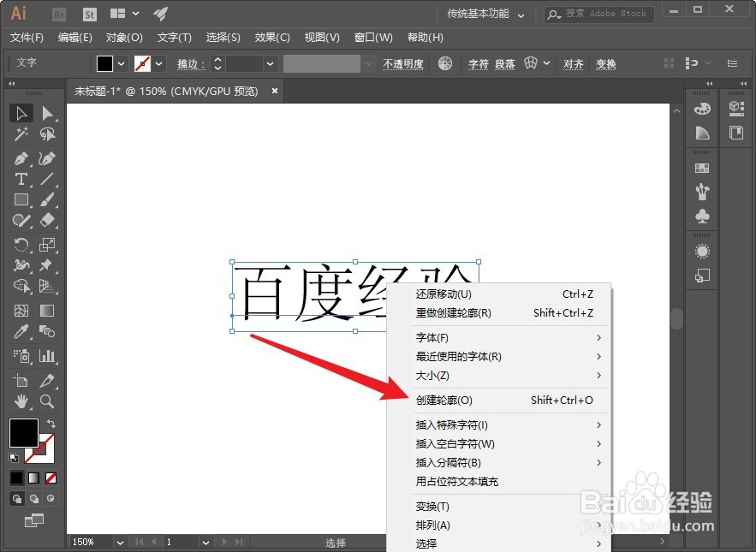
Task: Pick the Perspective Grid tool
Action: point(47,286)
